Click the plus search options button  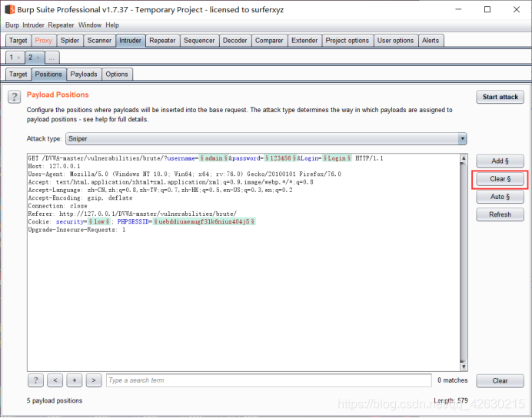point(75,380)
